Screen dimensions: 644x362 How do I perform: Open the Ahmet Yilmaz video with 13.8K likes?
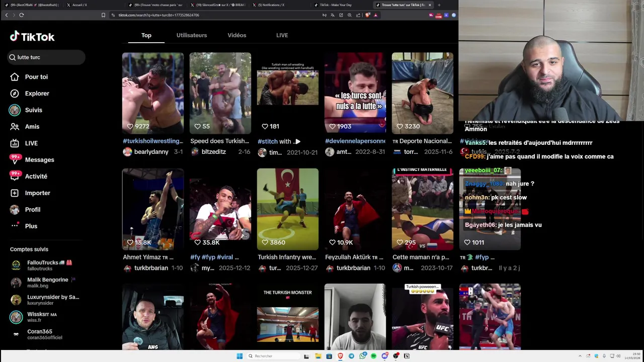(x=153, y=209)
